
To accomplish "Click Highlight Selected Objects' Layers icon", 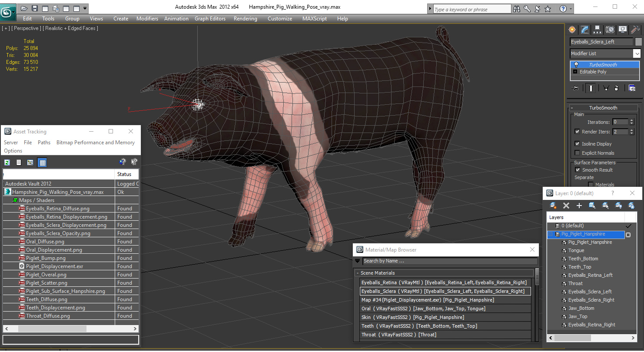I will (x=605, y=206).
